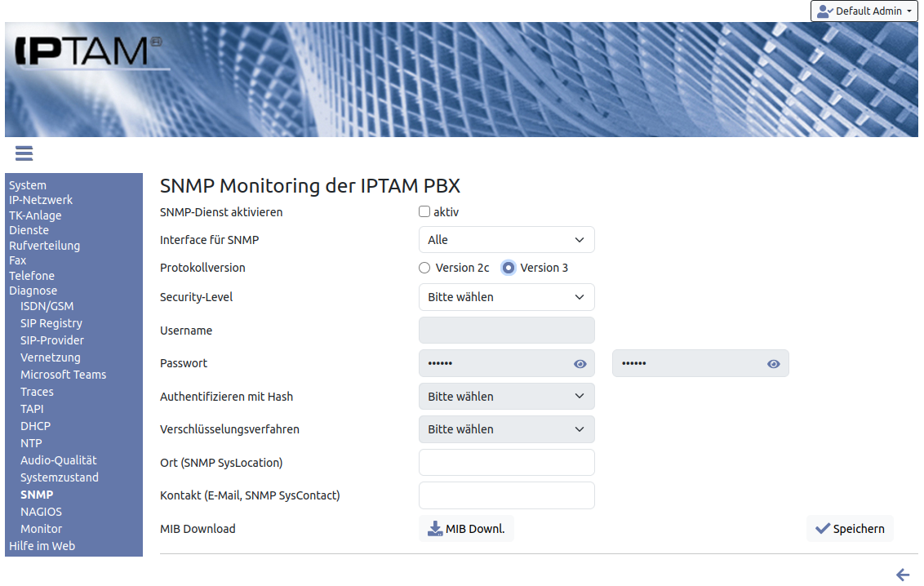Expand the Security-Level dropdown
The width and height of the screenshot is (924, 586).
(506, 297)
